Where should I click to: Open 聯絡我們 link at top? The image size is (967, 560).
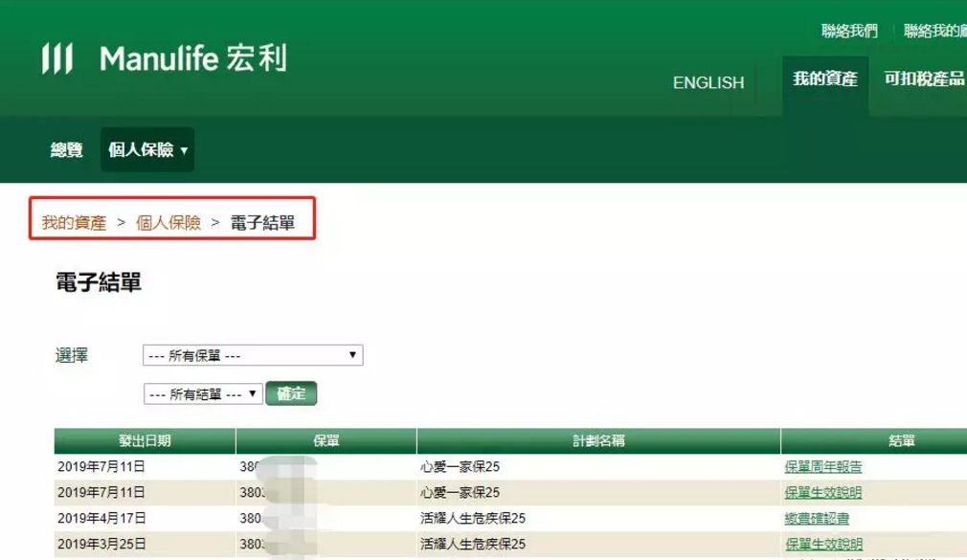pyautogui.click(x=849, y=31)
